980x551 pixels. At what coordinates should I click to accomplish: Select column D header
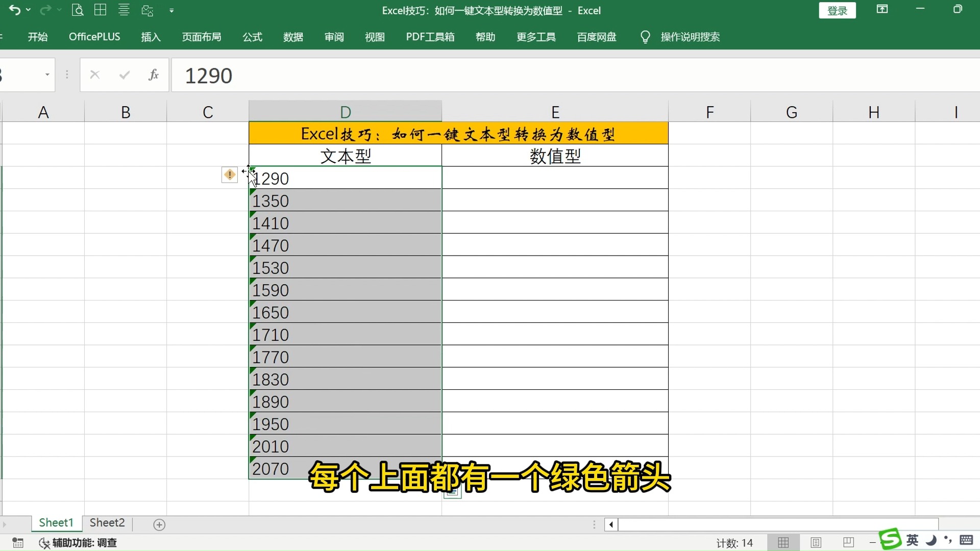tap(346, 112)
